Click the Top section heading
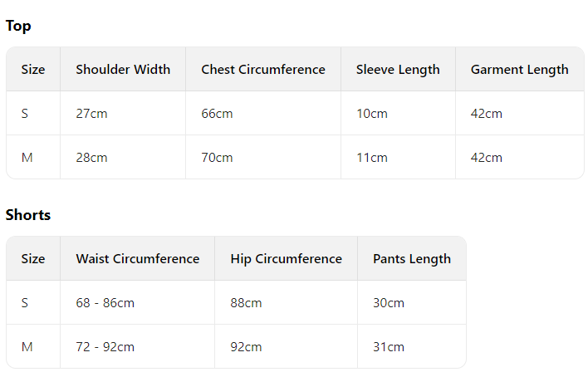 click(x=18, y=26)
